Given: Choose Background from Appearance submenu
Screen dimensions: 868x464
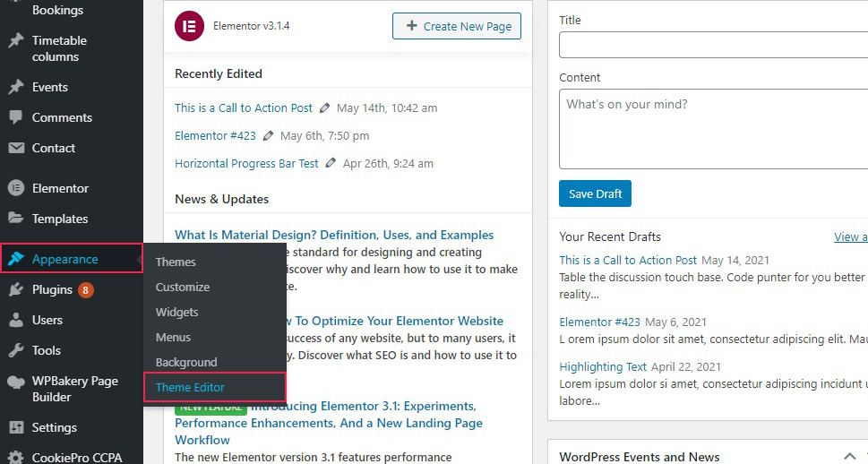Looking at the screenshot, I should pyautogui.click(x=186, y=362).
